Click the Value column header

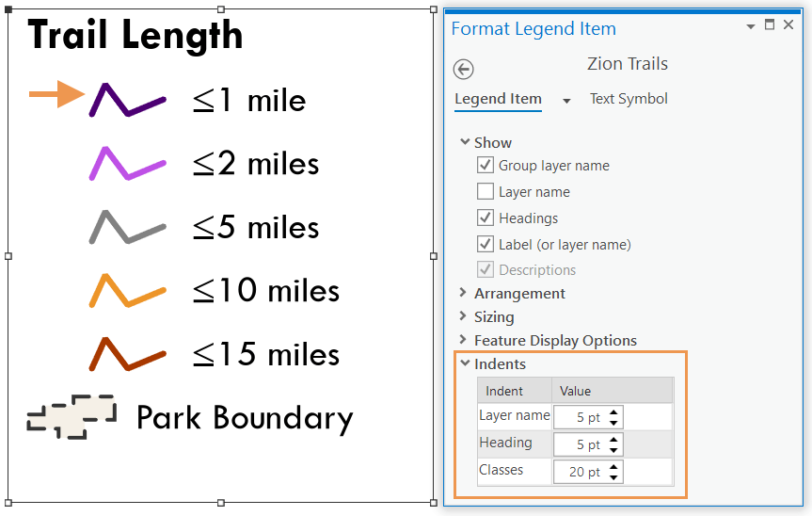pos(613,391)
